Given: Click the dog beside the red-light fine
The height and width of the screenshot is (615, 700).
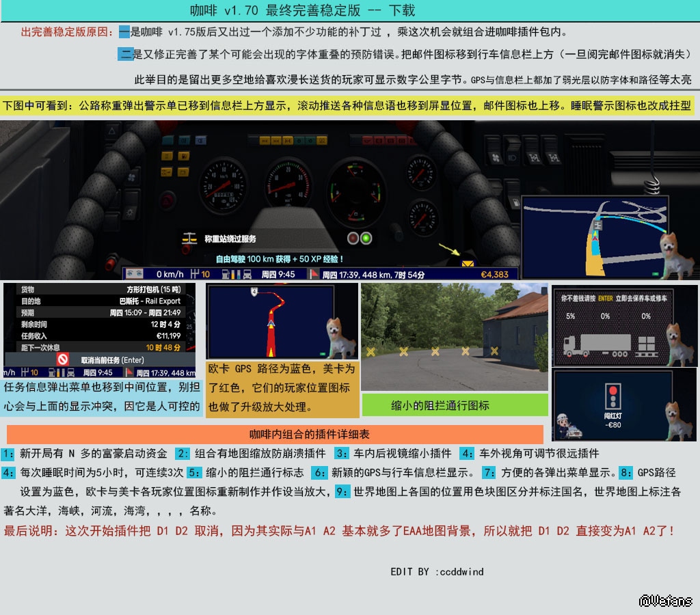Looking at the screenshot, I should pyautogui.click(x=679, y=422).
